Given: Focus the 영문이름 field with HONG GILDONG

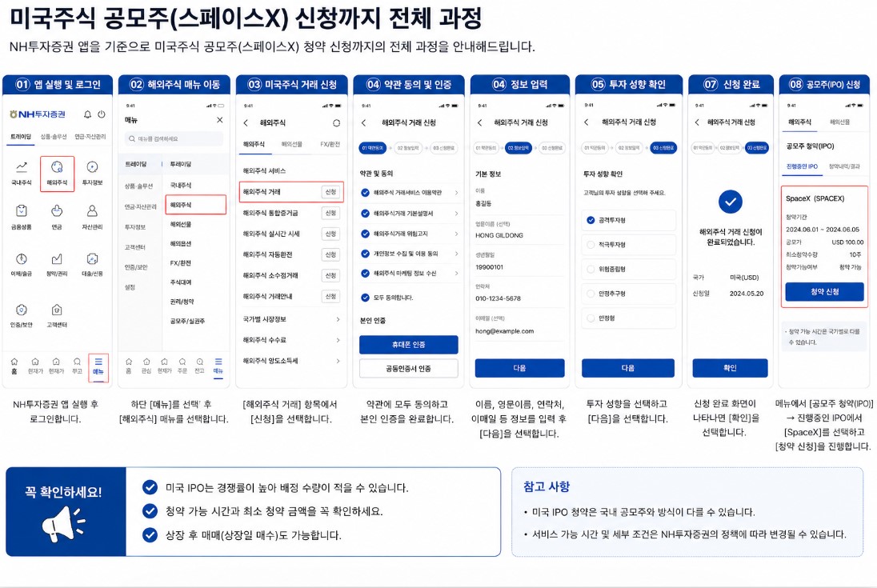Looking at the screenshot, I should point(519,236).
